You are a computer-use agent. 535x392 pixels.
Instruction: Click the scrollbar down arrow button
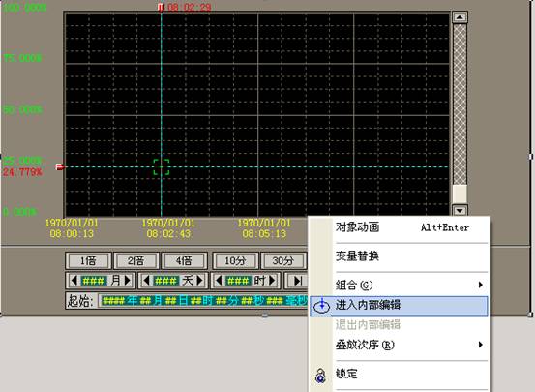point(460,210)
